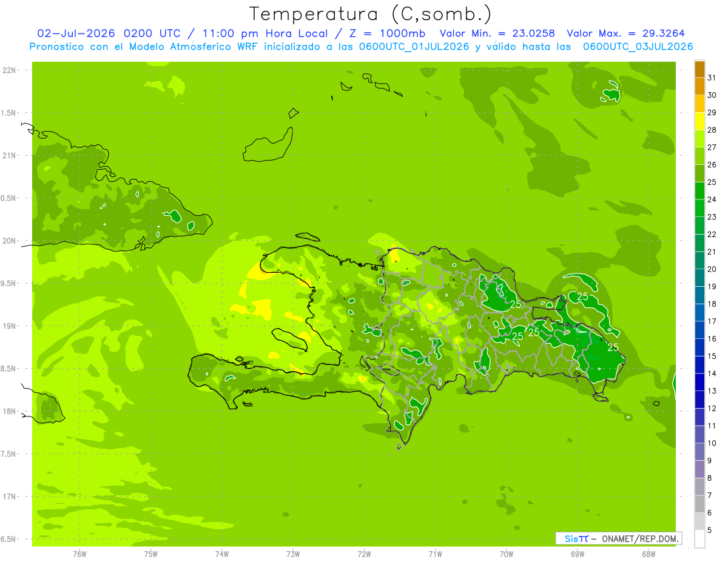The width and height of the screenshot is (728, 562).
Task: Click the '31' colorbar label
Action: tap(712, 78)
